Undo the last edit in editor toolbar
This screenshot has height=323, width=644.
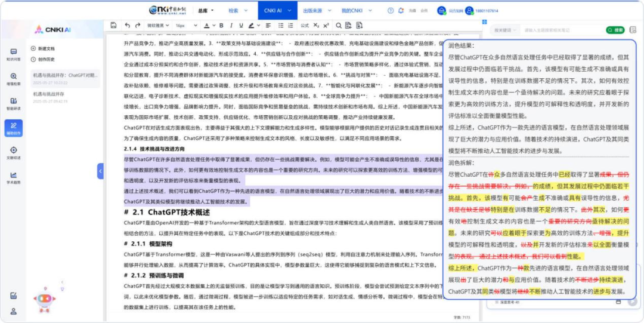click(128, 26)
